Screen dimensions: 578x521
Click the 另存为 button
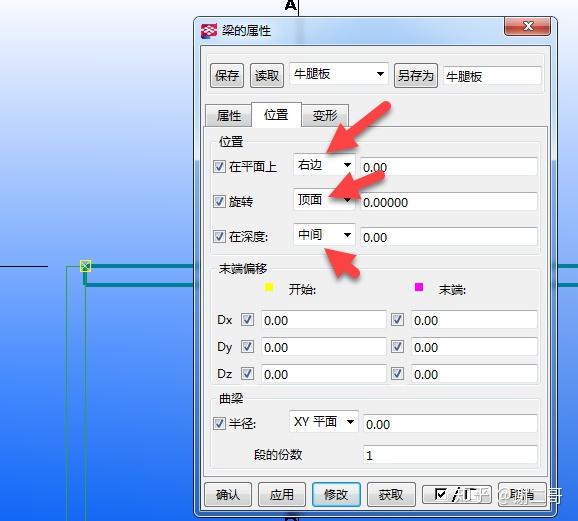click(x=415, y=76)
